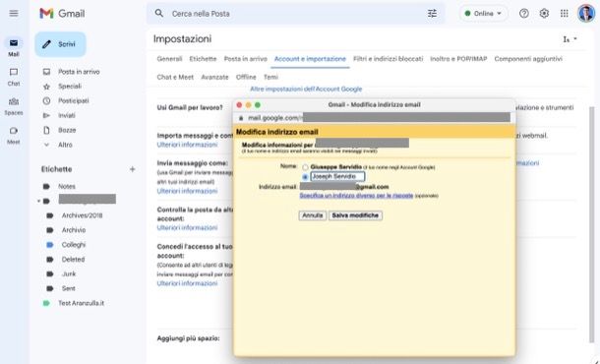The image size is (600, 364).
Task: Switch to the Posta in arrivo settings tab
Action: 245,59
